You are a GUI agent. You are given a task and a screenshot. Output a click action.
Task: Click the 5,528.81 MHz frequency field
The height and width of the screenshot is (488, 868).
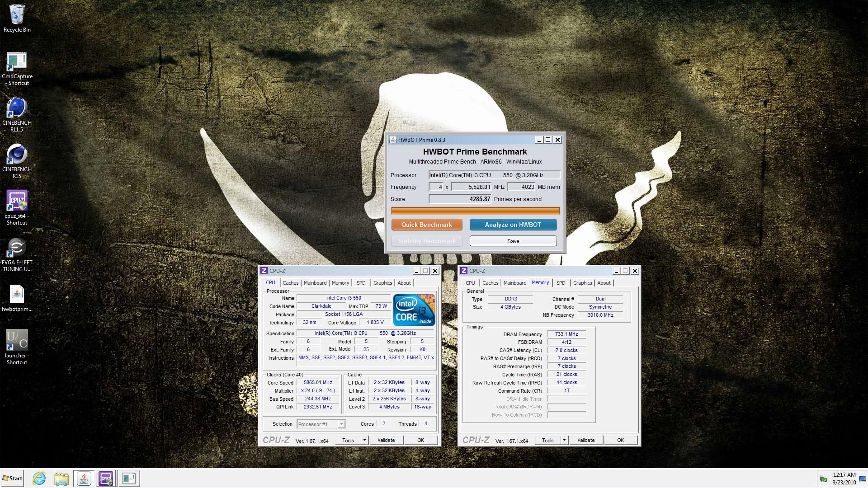click(471, 187)
